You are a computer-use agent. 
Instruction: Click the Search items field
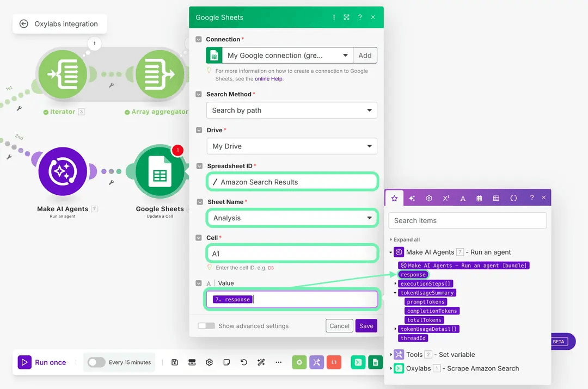467,220
